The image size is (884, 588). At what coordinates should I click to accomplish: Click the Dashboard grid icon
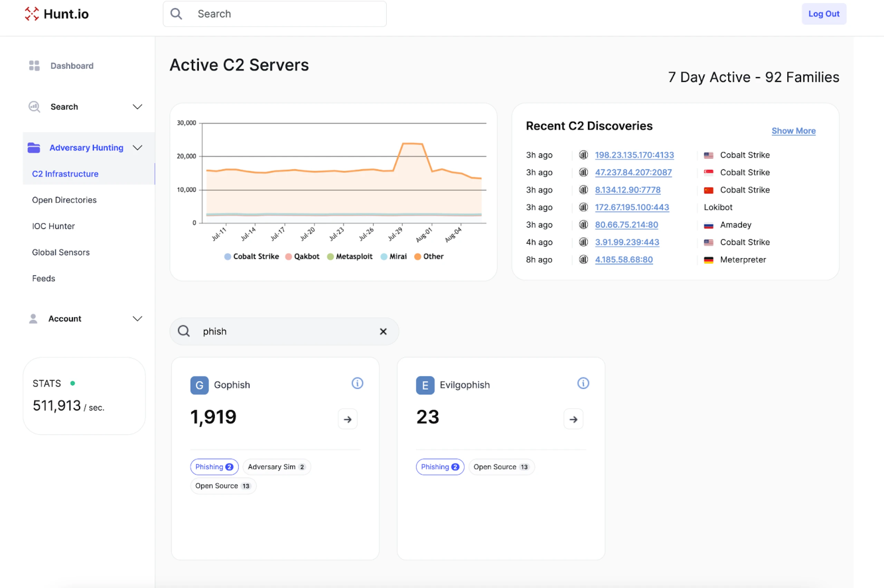tap(34, 66)
